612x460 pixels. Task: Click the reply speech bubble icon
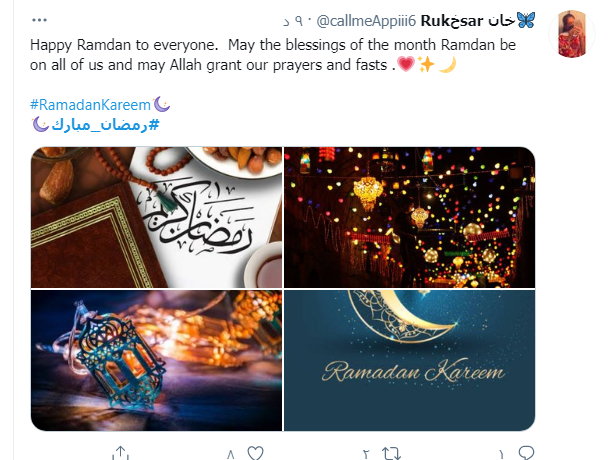tap(526, 453)
